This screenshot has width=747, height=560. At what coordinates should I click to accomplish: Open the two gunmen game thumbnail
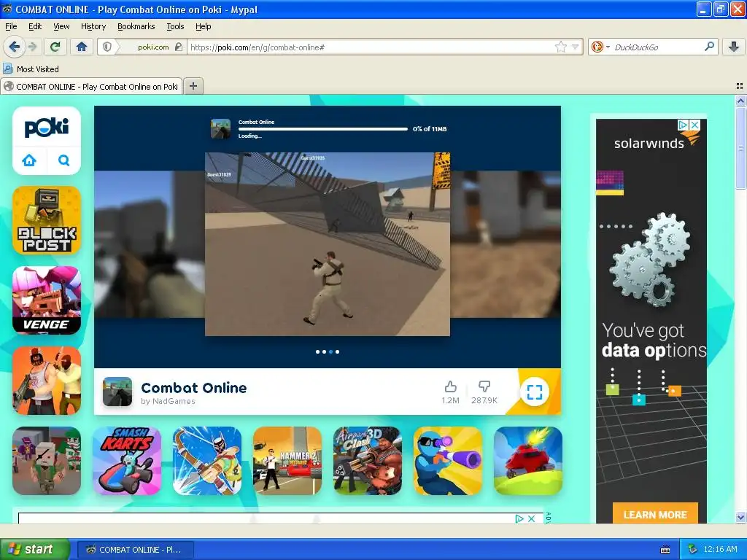point(47,381)
